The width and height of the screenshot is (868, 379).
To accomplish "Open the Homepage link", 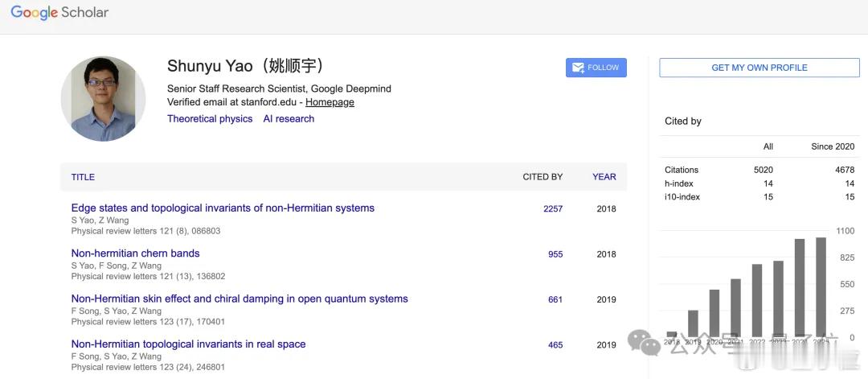I will (330, 102).
